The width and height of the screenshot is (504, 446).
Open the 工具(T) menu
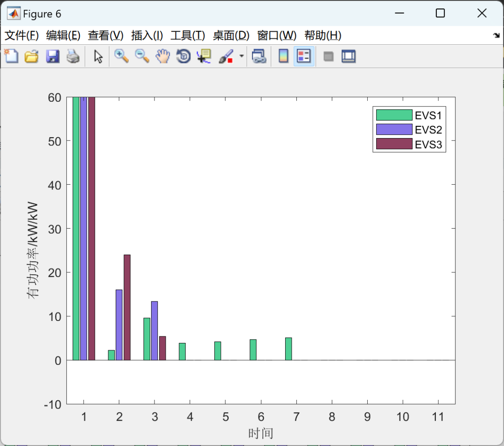tap(188, 35)
